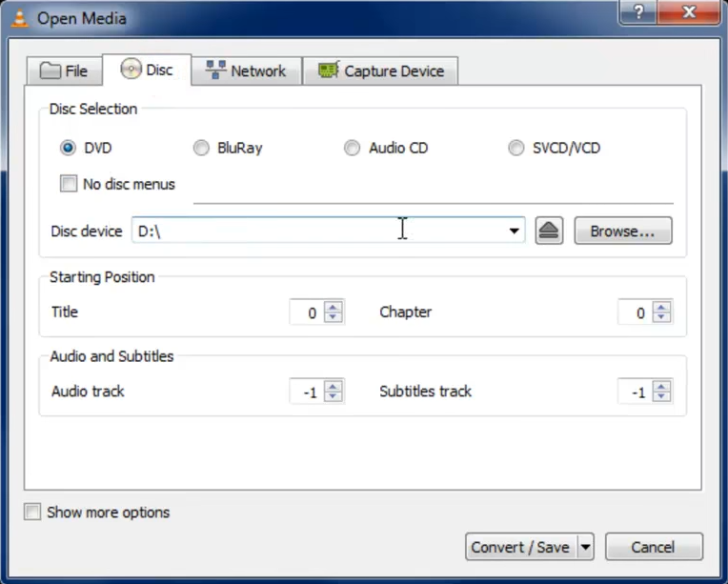
Task: Increase Audio track with up arrow
Action: click(333, 386)
